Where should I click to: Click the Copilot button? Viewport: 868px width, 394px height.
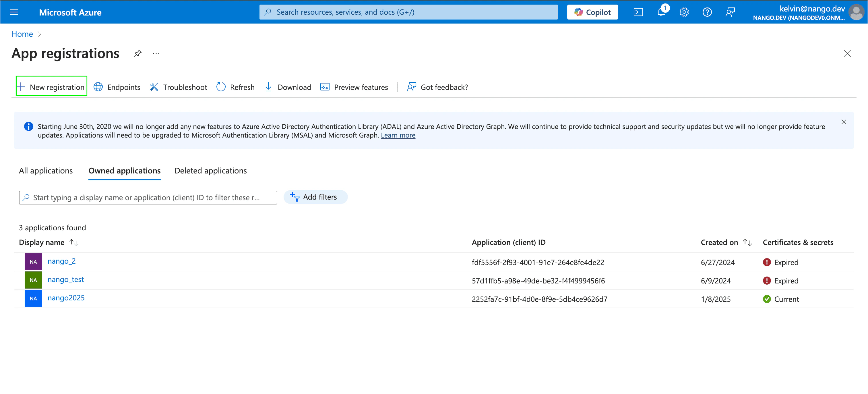[x=592, y=12]
